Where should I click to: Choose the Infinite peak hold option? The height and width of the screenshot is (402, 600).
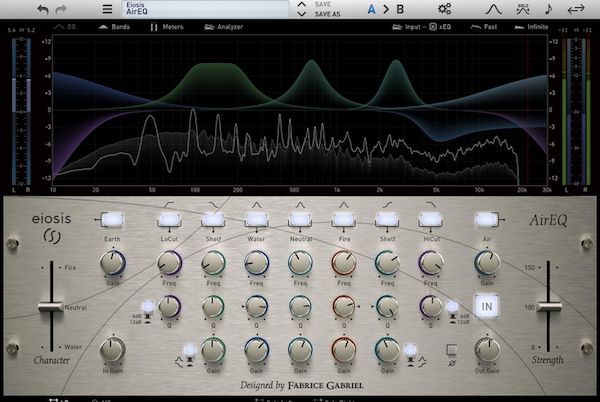pyautogui.click(x=532, y=27)
